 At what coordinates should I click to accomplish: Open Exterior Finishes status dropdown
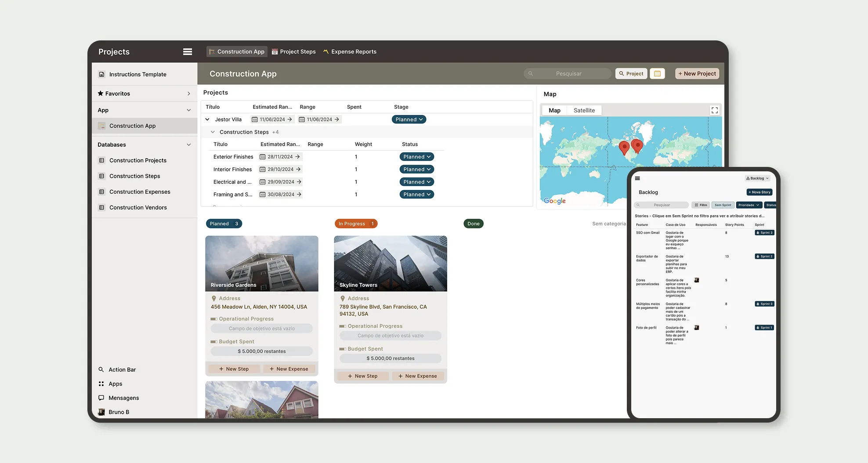point(417,157)
